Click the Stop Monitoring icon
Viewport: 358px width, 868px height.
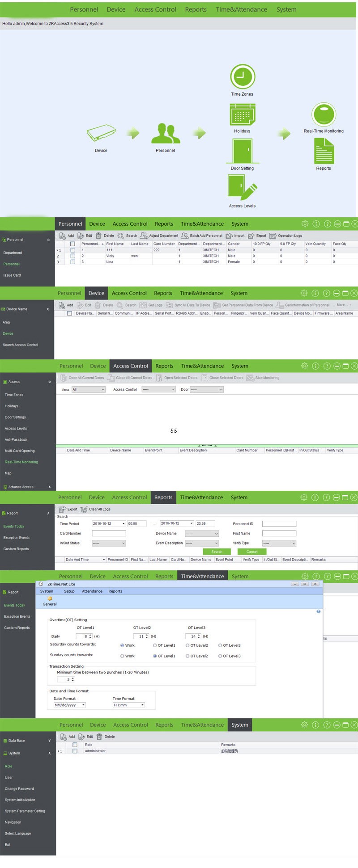[x=250, y=378]
